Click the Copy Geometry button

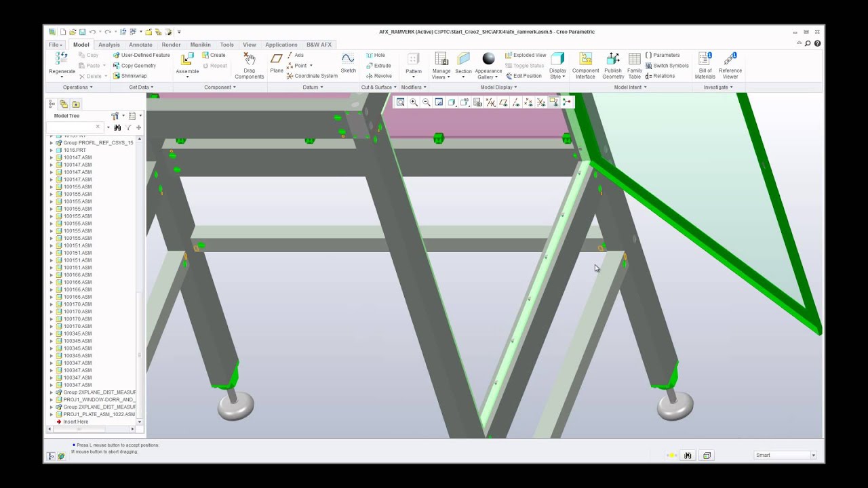pyautogui.click(x=134, y=66)
